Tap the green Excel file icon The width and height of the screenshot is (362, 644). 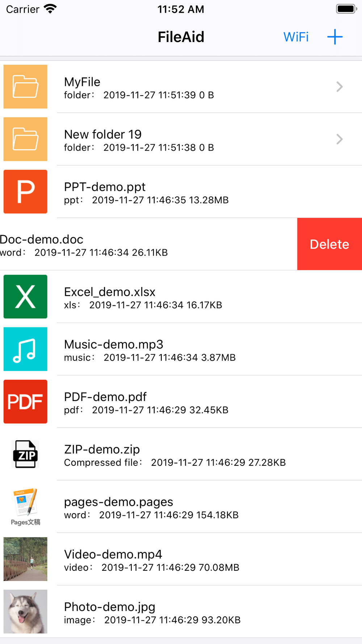(25, 297)
